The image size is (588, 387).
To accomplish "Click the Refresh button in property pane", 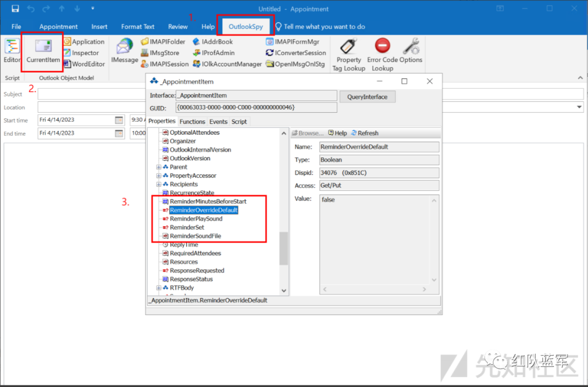I will [364, 133].
